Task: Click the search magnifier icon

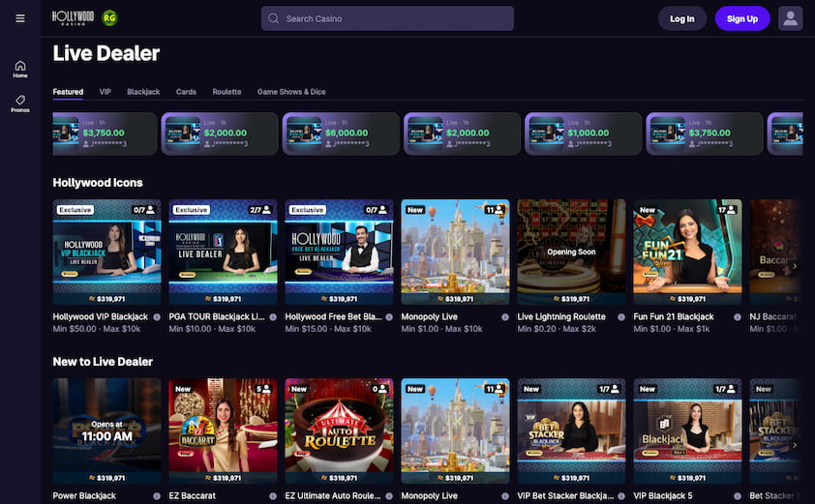Action: tap(273, 18)
